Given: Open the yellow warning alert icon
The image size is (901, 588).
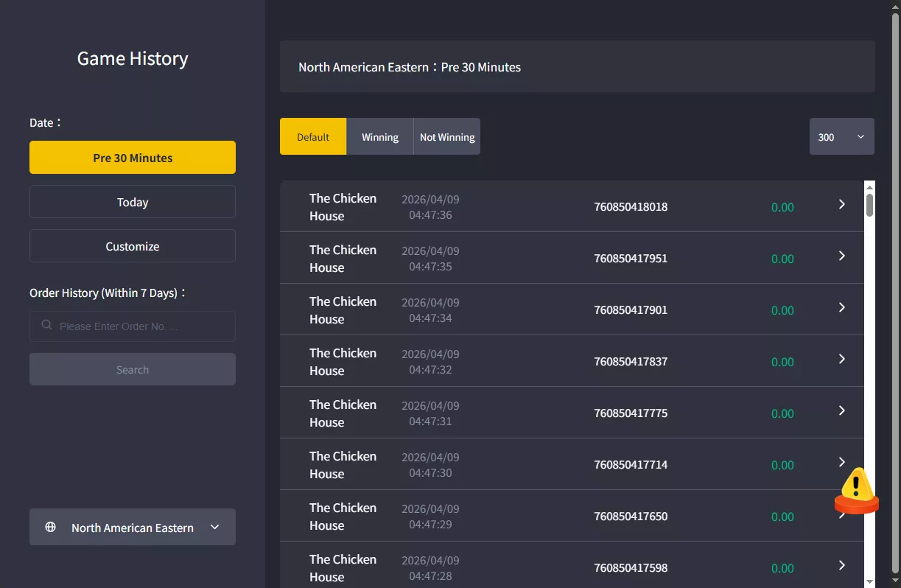Looking at the screenshot, I should pos(856,491).
